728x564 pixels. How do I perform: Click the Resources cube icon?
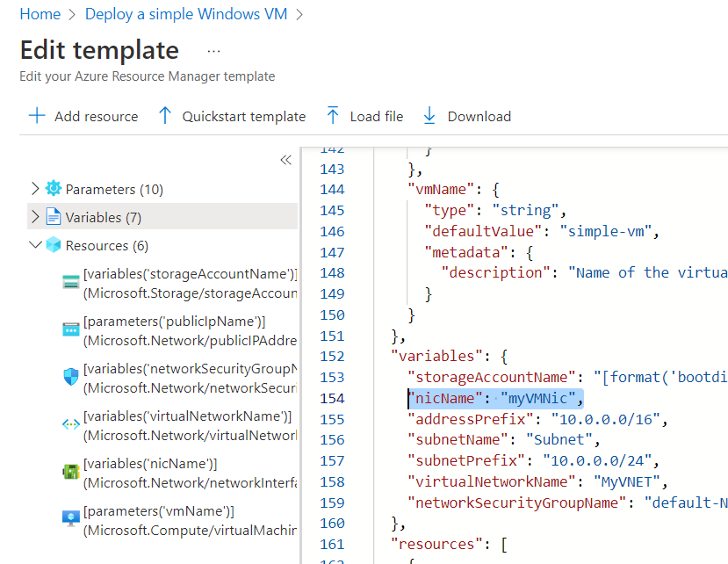point(54,245)
